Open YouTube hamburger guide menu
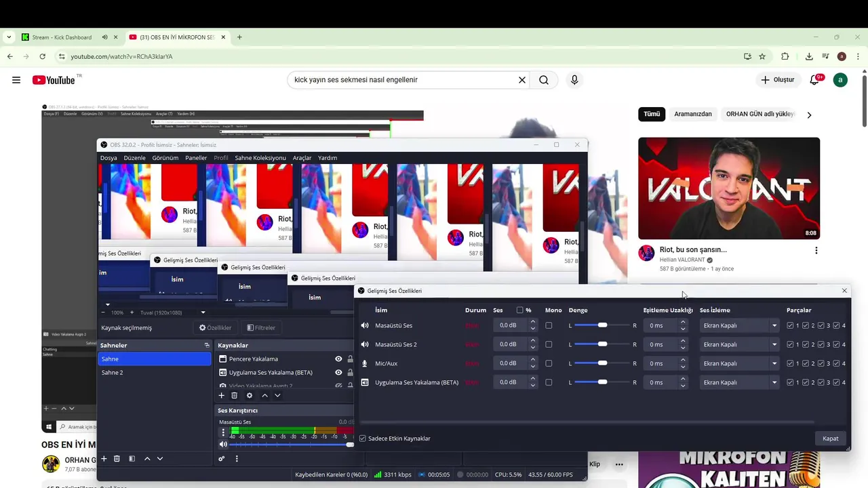This screenshot has height=488, width=868. 16,80
